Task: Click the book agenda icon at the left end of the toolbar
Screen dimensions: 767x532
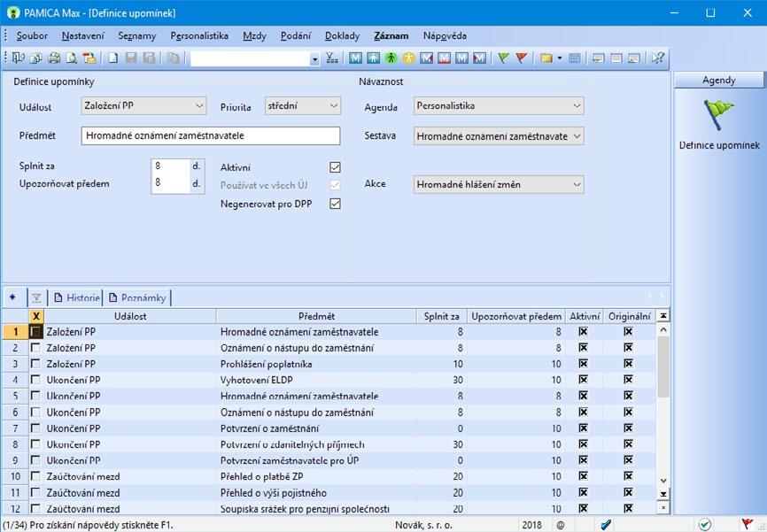Action: coord(18,58)
